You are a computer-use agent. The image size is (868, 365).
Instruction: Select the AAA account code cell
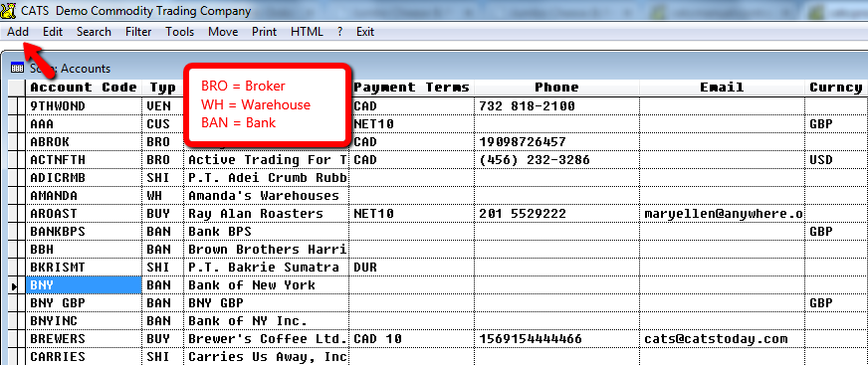point(83,124)
